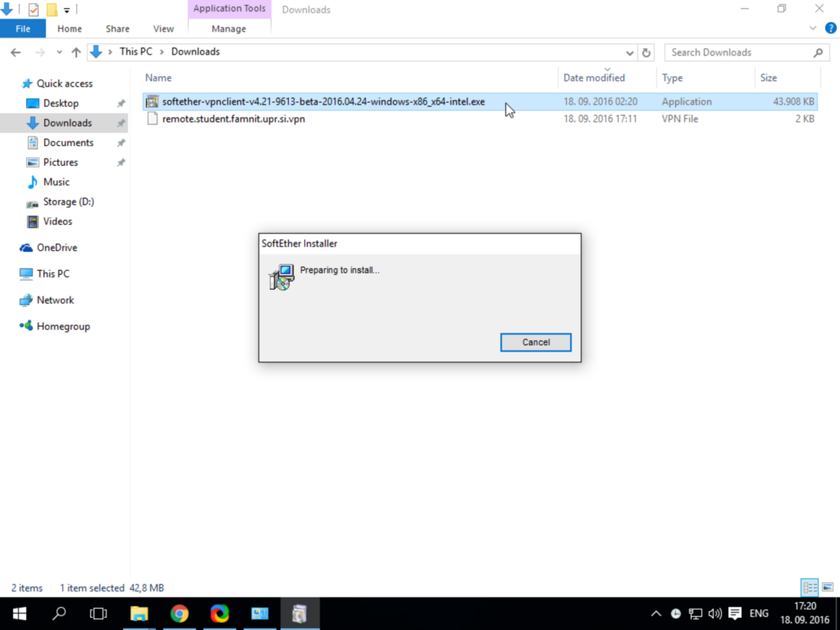This screenshot has width=840, height=630.
Task: Click the volume speaker tray icon
Action: pos(714,614)
